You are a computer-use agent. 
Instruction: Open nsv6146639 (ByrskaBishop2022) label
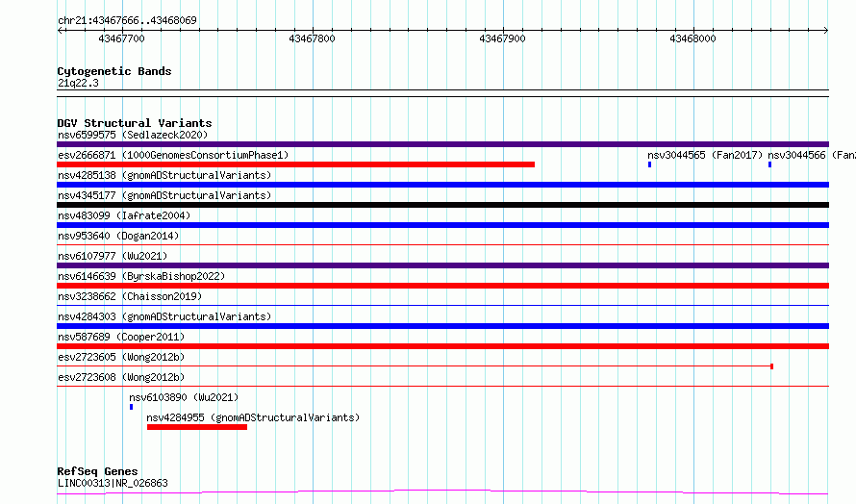[x=141, y=276]
